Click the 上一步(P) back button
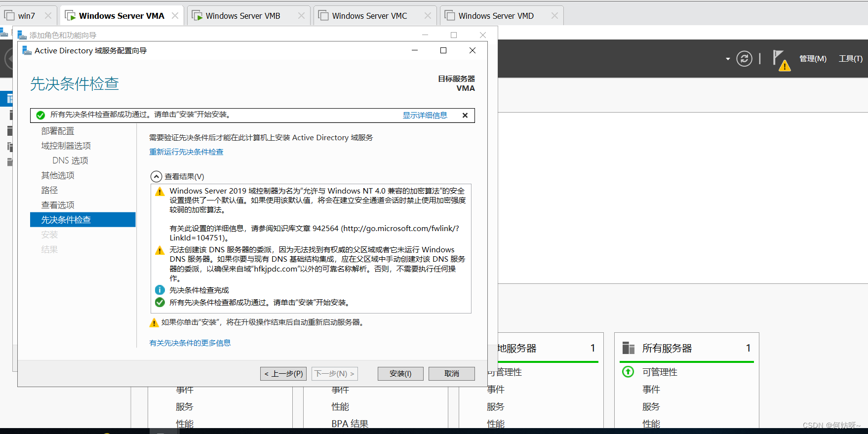The image size is (868, 434). 283,374
